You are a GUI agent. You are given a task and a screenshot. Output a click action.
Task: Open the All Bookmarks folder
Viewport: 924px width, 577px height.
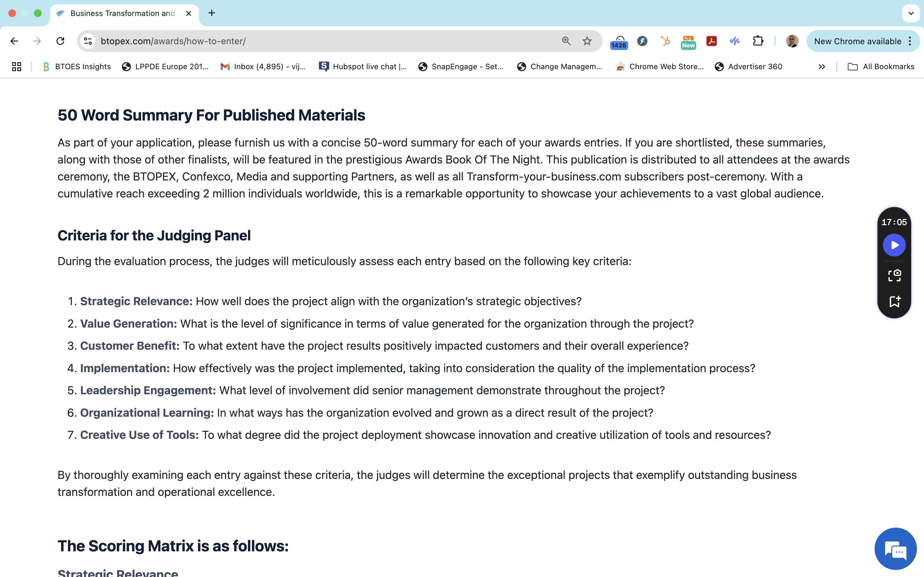tap(881, 67)
